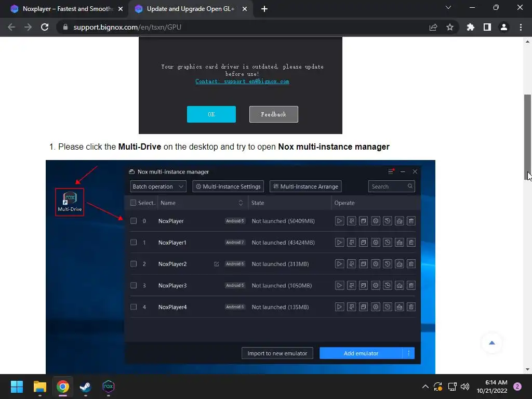The width and height of the screenshot is (532, 399).
Task: Check the box for NoxPlayer4
Action: (134, 307)
